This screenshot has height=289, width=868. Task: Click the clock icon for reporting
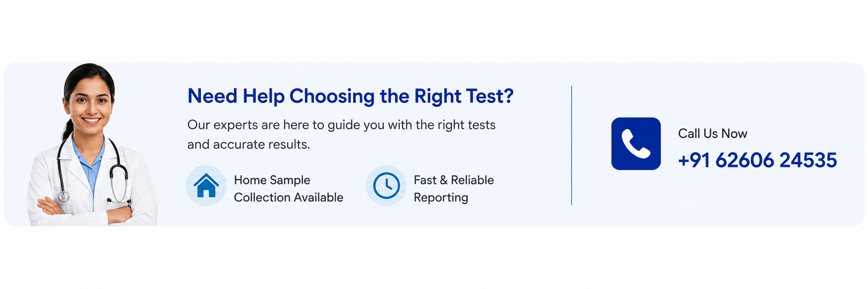point(386,185)
